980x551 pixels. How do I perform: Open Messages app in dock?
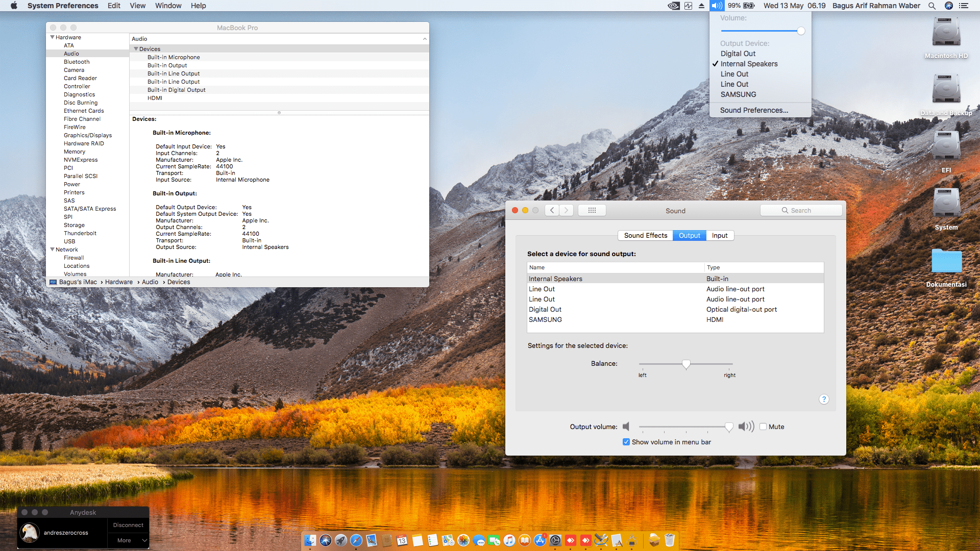click(x=479, y=540)
